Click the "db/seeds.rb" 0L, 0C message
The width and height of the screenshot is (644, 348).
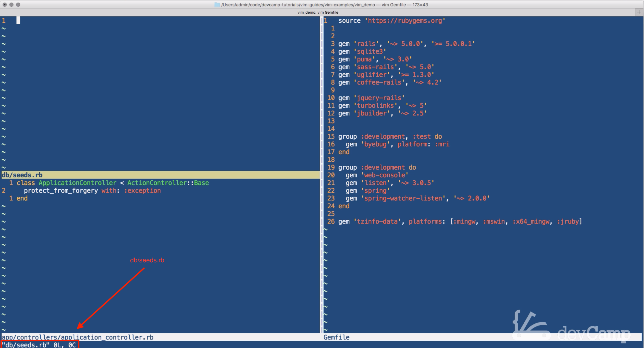(39, 345)
